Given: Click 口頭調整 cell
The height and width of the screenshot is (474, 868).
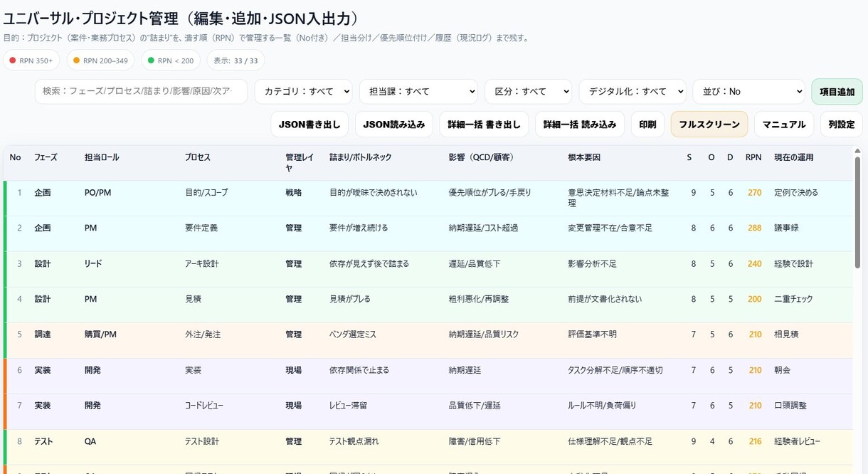Looking at the screenshot, I should [790, 406].
